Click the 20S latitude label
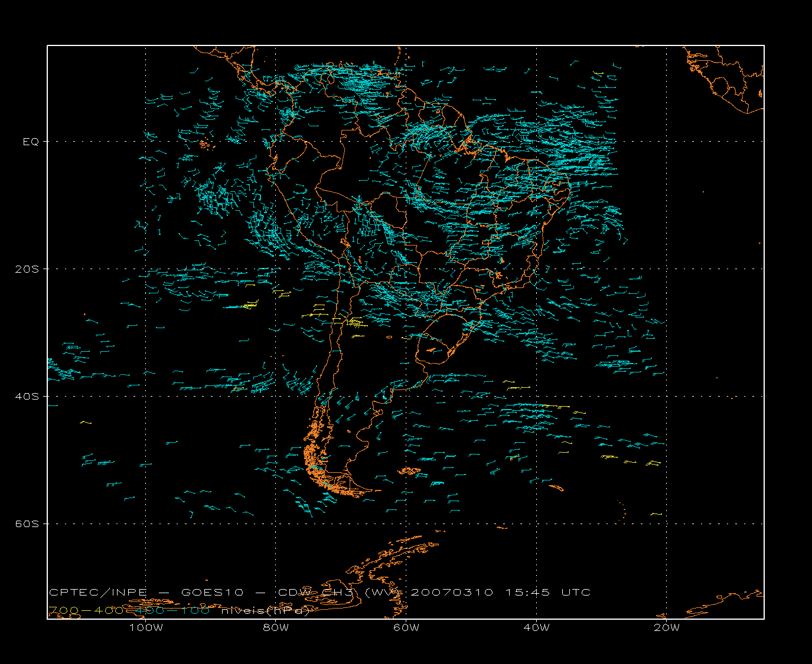Image resolution: width=812 pixels, height=664 pixels. coord(27,269)
